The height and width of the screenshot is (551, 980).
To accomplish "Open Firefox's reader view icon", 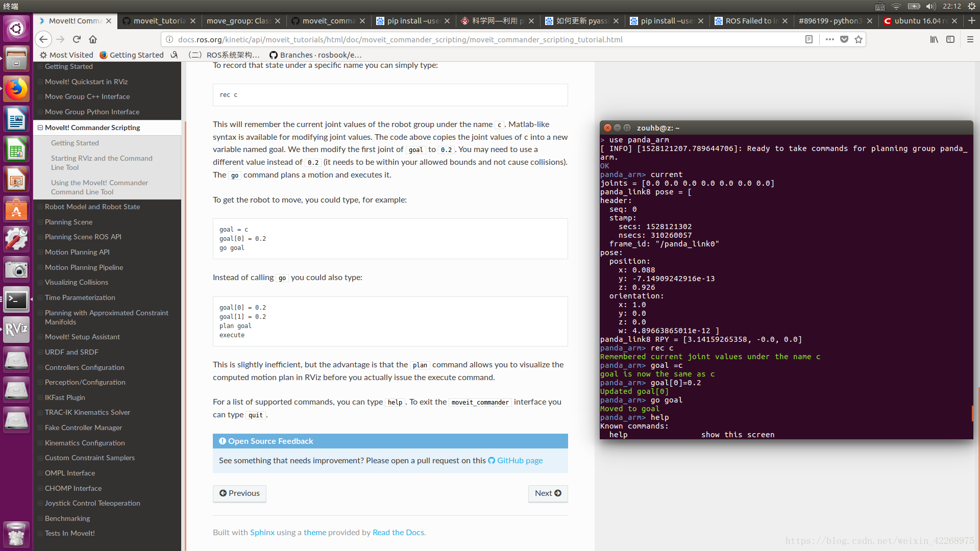I will [809, 39].
